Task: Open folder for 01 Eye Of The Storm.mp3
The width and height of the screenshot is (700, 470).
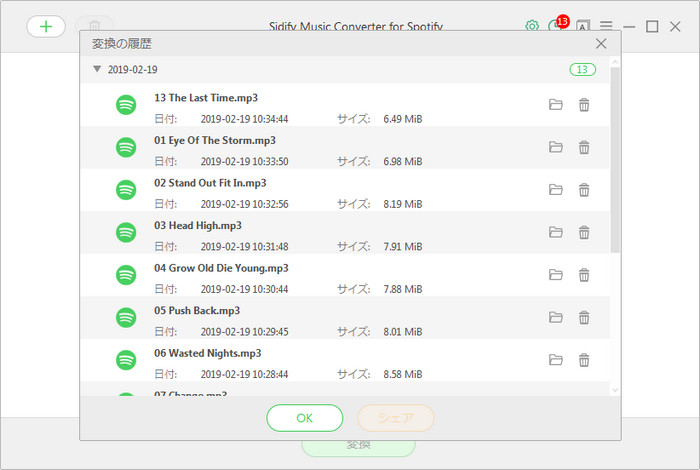Action: click(x=555, y=147)
